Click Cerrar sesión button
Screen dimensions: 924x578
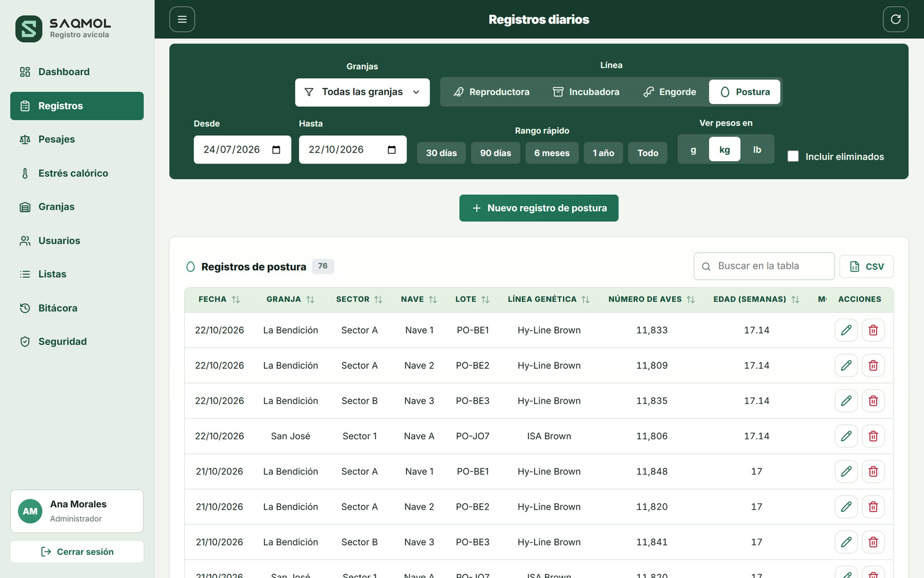[x=77, y=552]
